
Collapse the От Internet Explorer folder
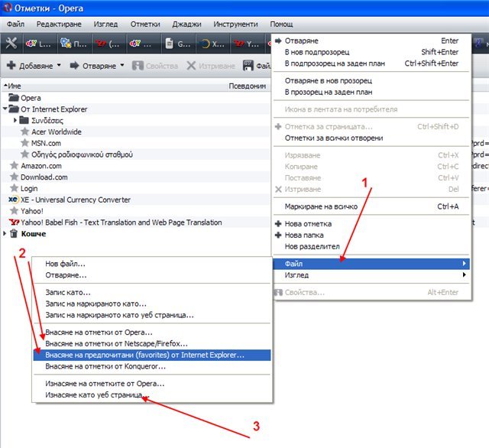click(5, 109)
